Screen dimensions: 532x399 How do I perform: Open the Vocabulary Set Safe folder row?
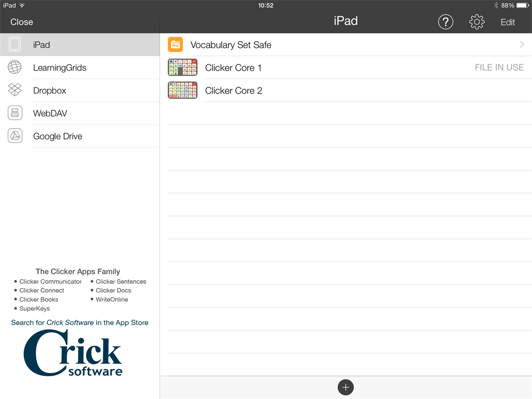346,45
